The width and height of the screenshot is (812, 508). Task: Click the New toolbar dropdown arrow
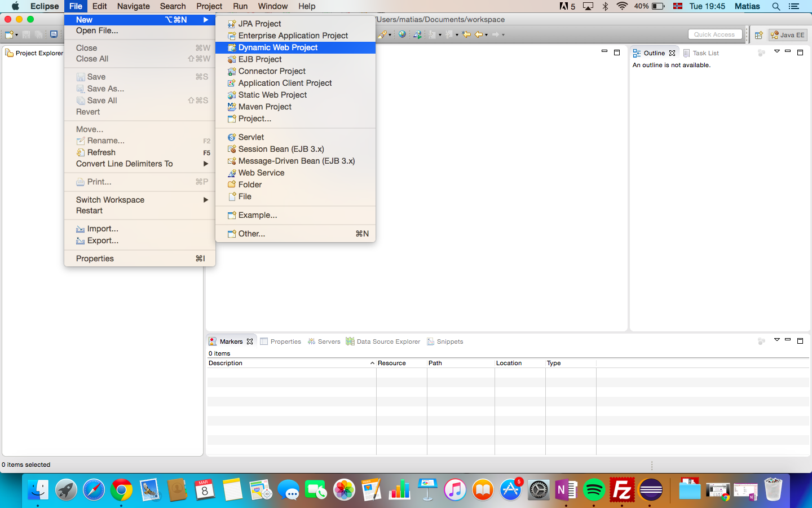coord(17,35)
